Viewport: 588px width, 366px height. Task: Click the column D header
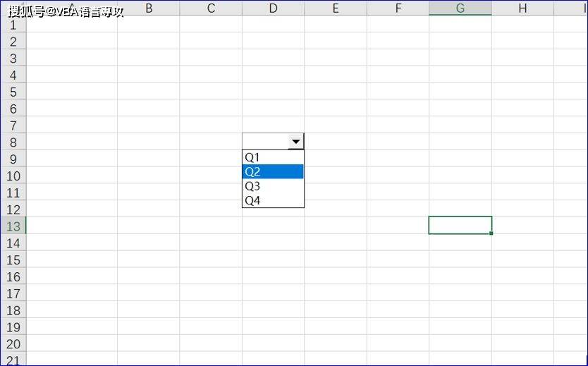(x=273, y=8)
